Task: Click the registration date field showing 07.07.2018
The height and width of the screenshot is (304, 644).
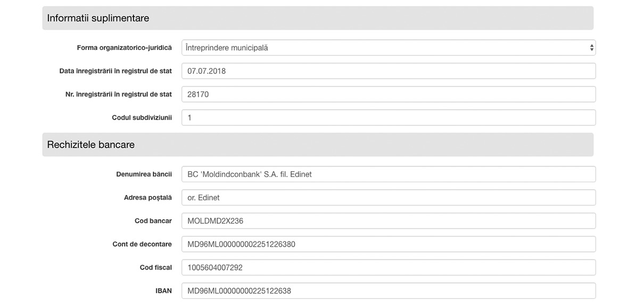Action: pos(389,71)
